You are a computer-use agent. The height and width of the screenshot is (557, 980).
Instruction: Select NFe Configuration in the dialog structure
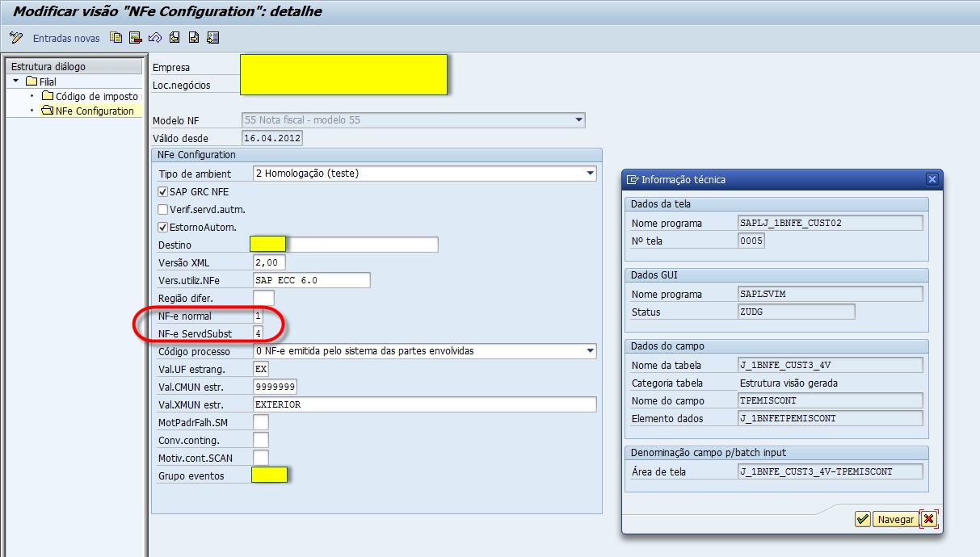click(95, 111)
